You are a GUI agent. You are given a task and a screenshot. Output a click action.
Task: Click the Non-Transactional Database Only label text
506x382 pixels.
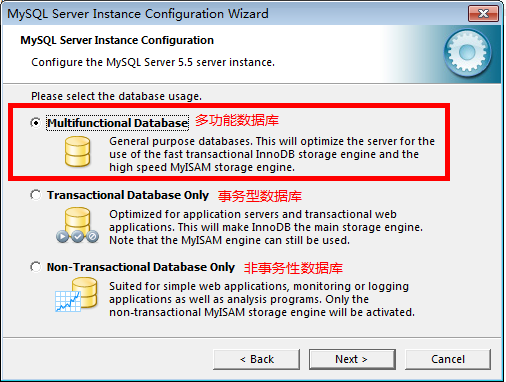coord(141,267)
